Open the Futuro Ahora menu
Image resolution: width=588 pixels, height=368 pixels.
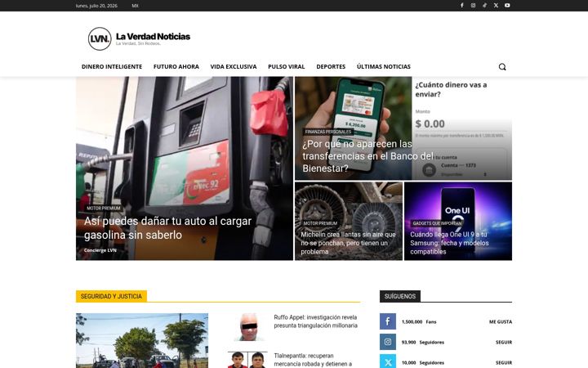pyautogui.click(x=176, y=66)
